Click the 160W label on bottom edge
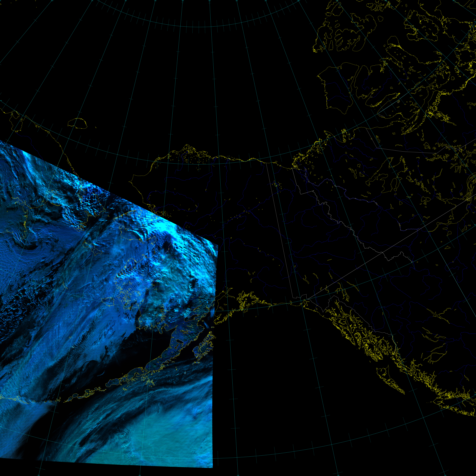The image size is (476, 476). click(x=140, y=475)
